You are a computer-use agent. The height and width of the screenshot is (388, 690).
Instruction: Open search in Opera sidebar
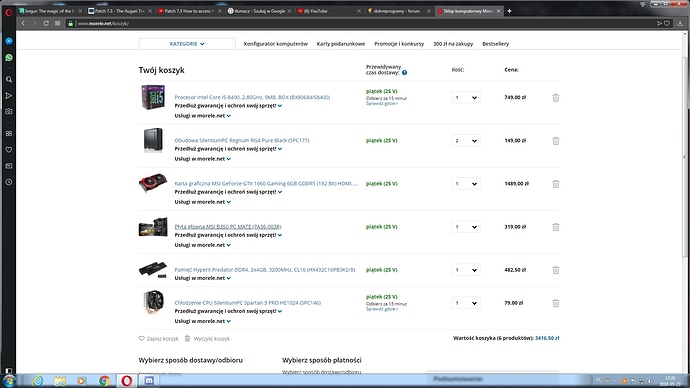(9, 80)
